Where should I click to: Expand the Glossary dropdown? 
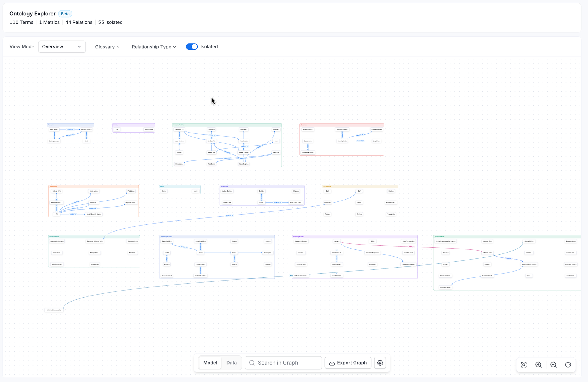click(107, 46)
